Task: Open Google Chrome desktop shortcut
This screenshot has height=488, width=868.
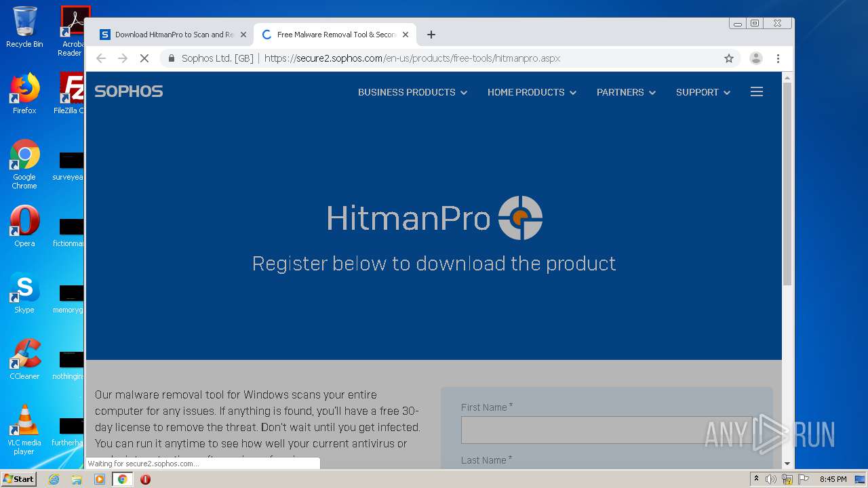Action: pyautogui.click(x=24, y=164)
